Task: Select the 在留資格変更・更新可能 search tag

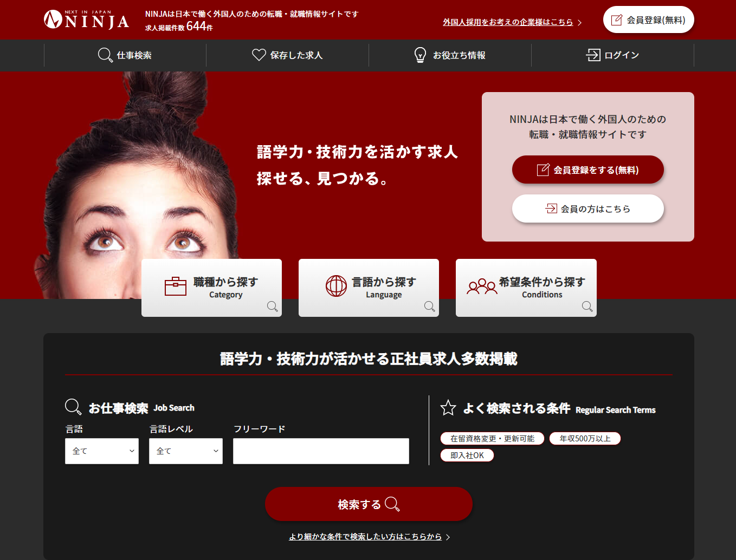Action: coord(492,439)
